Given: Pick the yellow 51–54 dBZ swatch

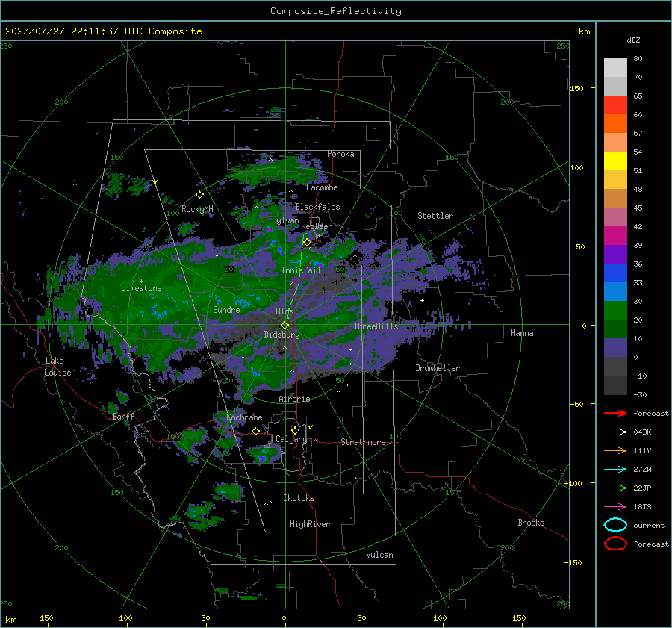Looking at the screenshot, I should point(615,161).
